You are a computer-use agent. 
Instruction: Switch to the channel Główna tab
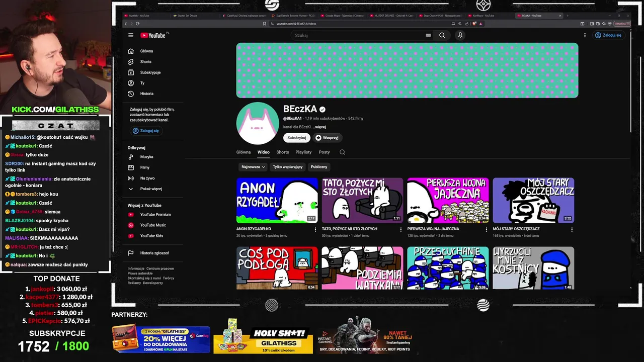coord(244,152)
